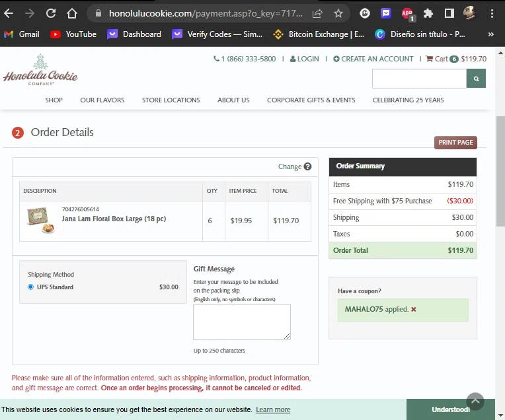Viewport: 505px width, 420px height.
Task: Click the item number 704276005614
Action: [x=81, y=209]
